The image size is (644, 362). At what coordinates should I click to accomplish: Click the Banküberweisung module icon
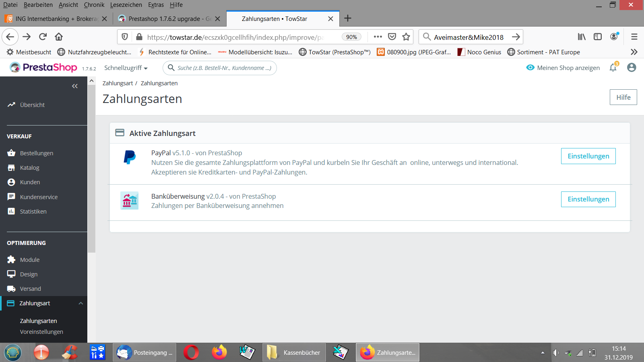click(130, 200)
